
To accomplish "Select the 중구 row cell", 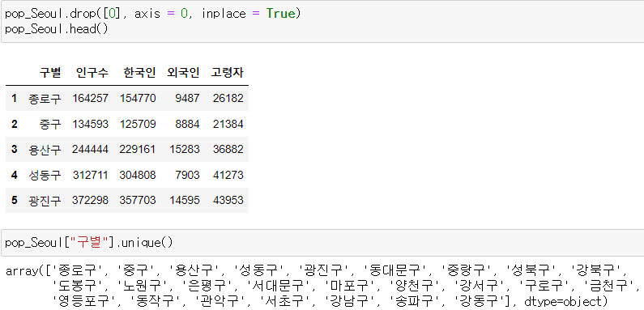I will pyautogui.click(x=50, y=124).
